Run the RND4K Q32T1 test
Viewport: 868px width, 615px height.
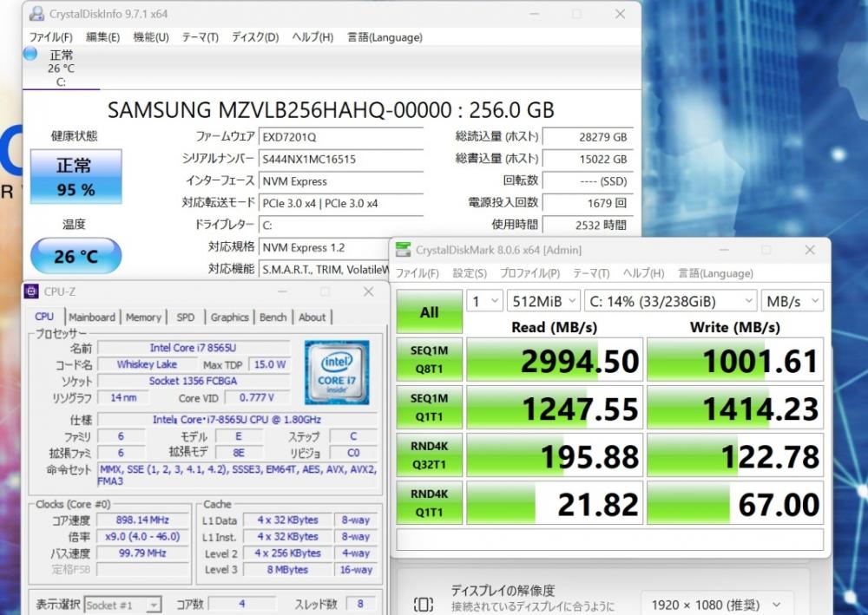coord(429,455)
